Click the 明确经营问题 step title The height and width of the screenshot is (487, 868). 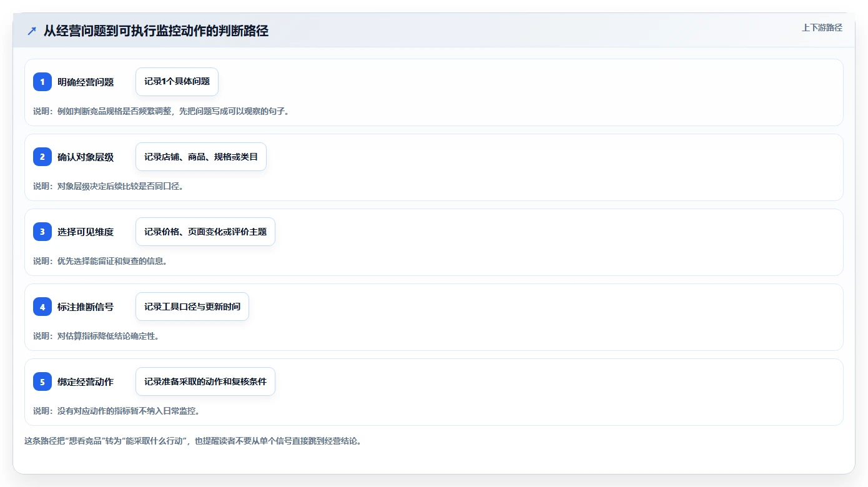(x=86, y=82)
